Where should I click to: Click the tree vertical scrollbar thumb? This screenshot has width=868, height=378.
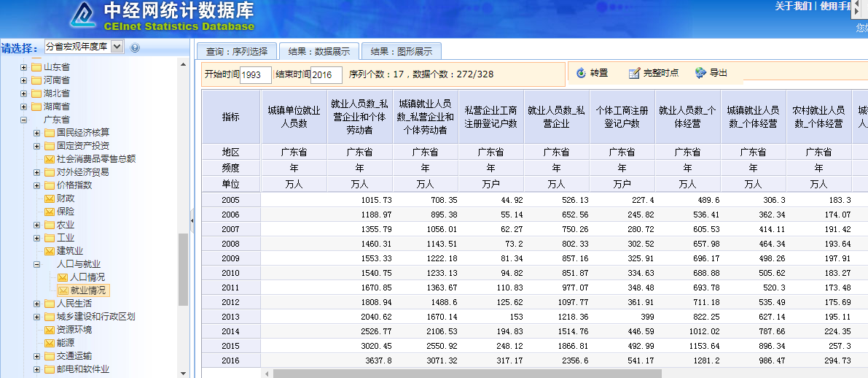(183, 270)
